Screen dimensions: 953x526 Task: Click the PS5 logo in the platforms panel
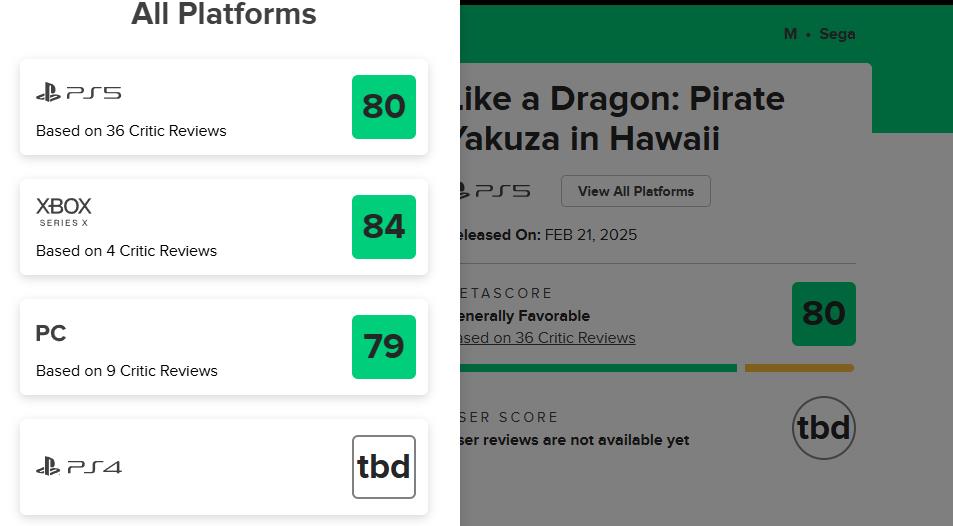click(x=78, y=93)
